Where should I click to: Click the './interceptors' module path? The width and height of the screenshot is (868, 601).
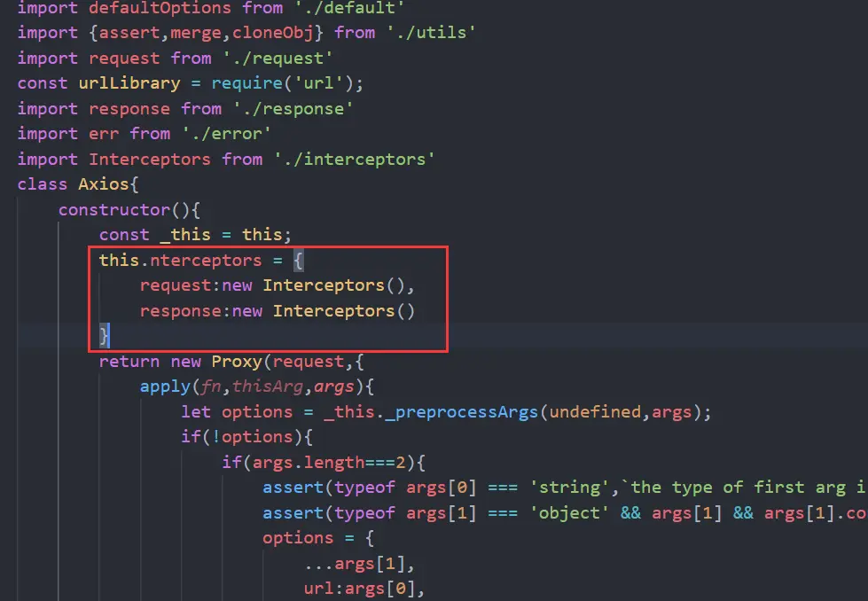355,160
